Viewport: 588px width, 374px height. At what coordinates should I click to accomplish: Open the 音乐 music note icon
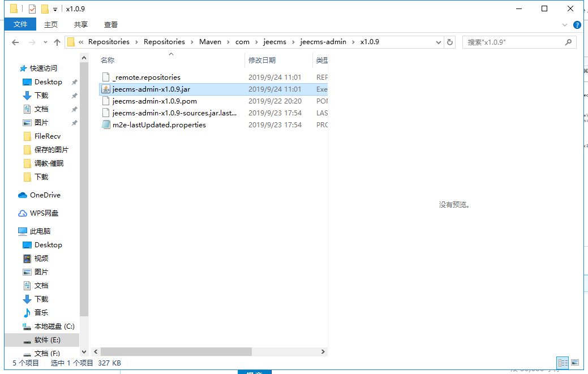coord(27,312)
